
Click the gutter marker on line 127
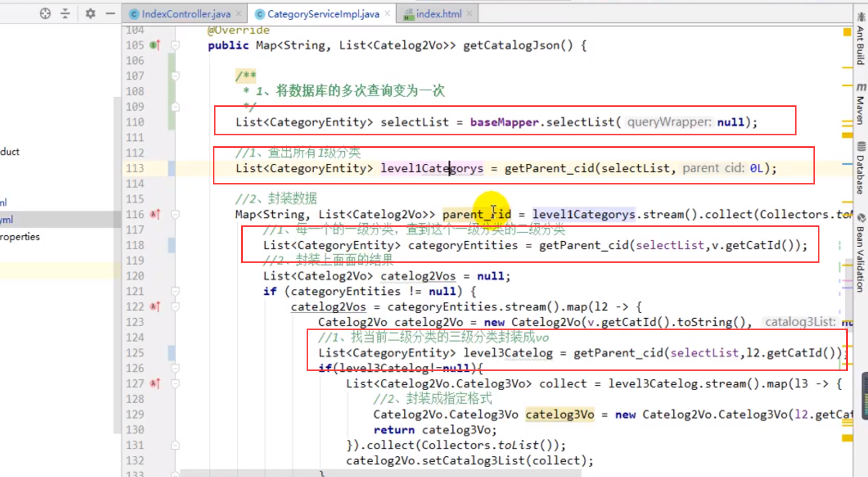click(155, 384)
